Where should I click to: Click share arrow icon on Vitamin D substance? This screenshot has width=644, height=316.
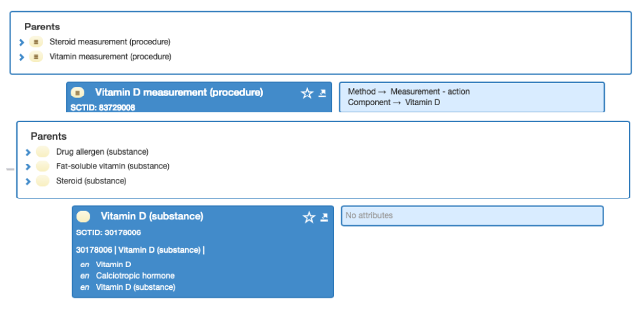click(x=324, y=217)
